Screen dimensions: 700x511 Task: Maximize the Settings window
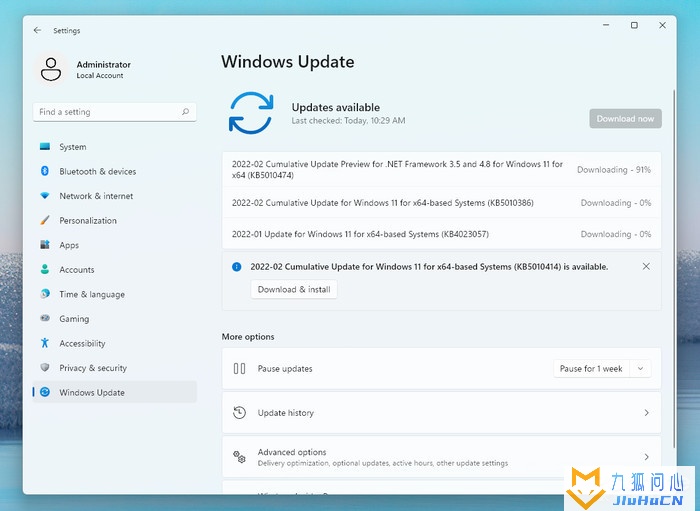[x=634, y=25]
